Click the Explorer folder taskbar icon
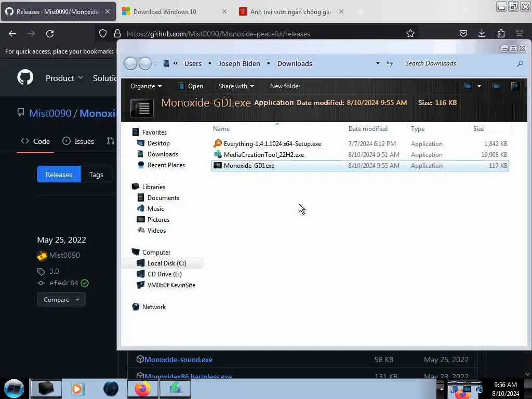The height and width of the screenshot is (399, 532). [46, 389]
